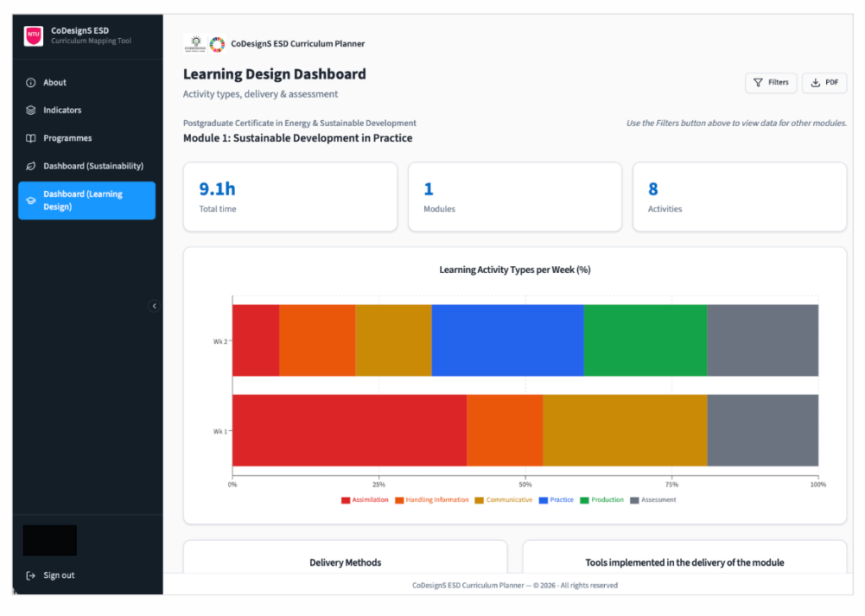865x616 pixels.
Task: Toggle Handling Information legend orange swatch
Action: tap(400, 500)
